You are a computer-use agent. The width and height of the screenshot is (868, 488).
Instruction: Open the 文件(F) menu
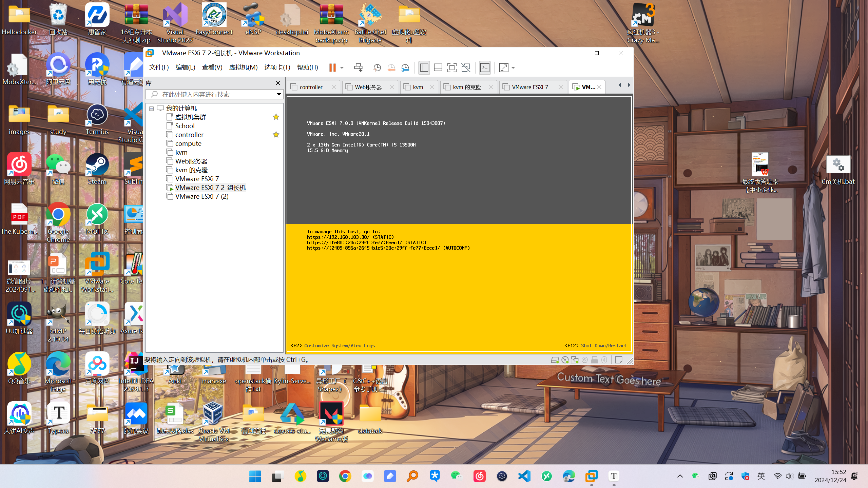[159, 67]
